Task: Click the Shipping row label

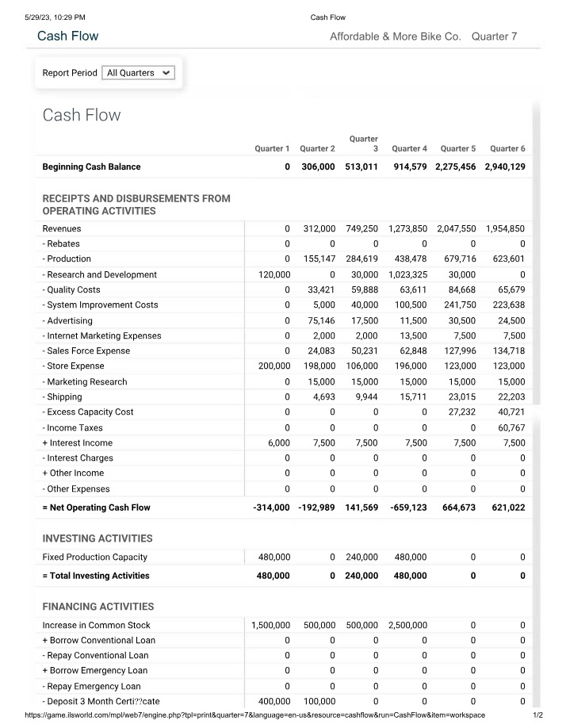Action: (62, 397)
